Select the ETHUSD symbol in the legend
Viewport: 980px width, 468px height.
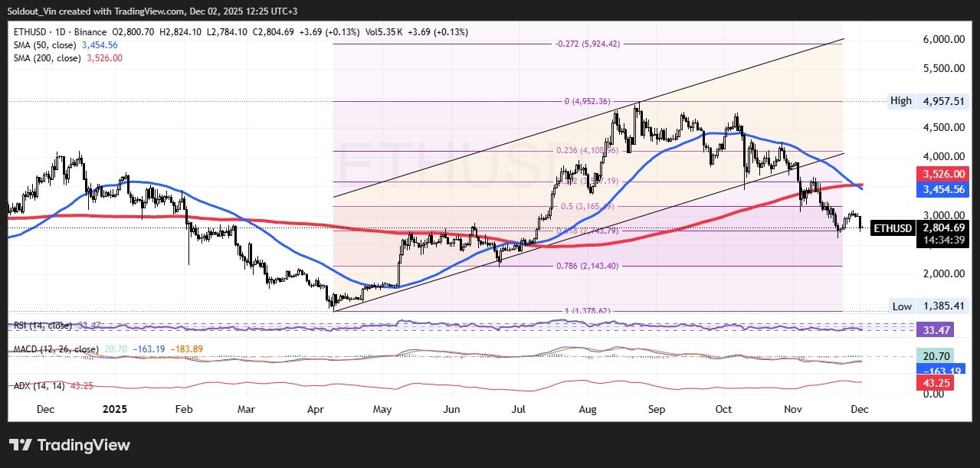[x=32, y=31]
